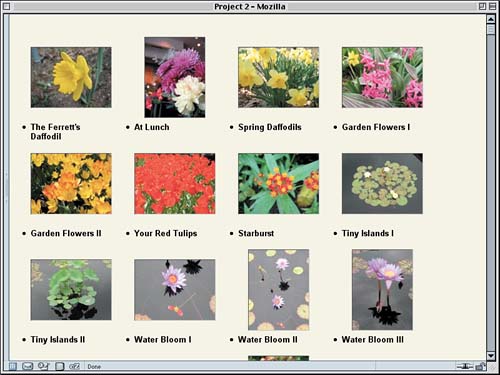Viewport: 500px width, 375px height.
Task: Click the scrollbar down arrow
Action: [x=491, y=356]
